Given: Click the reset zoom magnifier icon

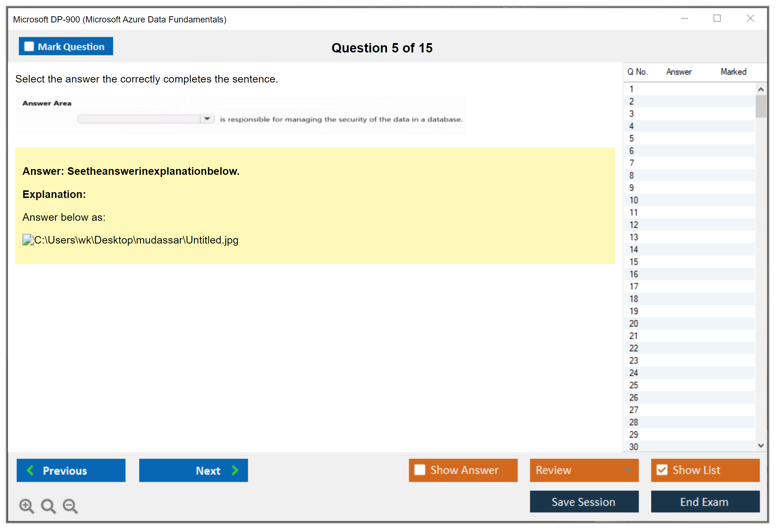Looking at the screenshot, I should 48,506.
